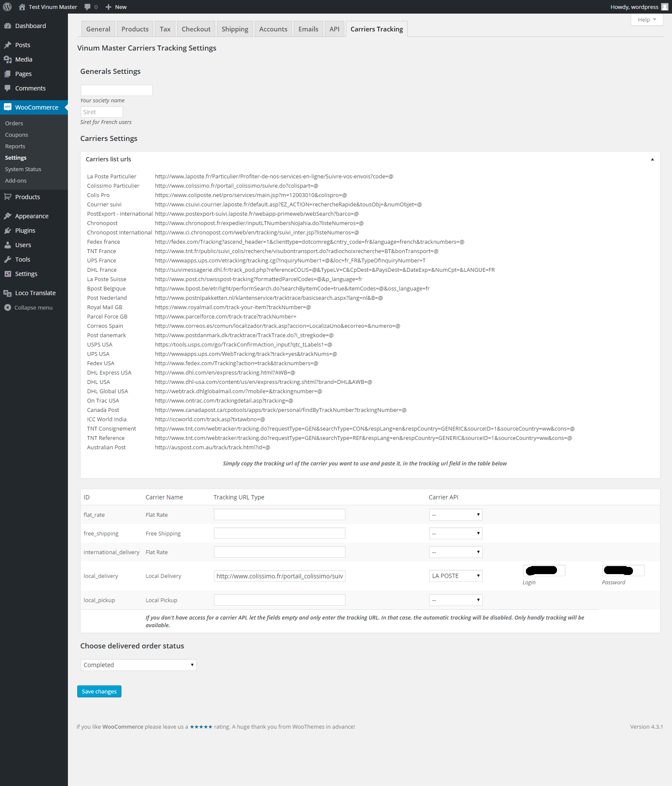The width and height of the screenshot is (672, 786).
Task: Switch to the General tab
Action: click(98, 29)
